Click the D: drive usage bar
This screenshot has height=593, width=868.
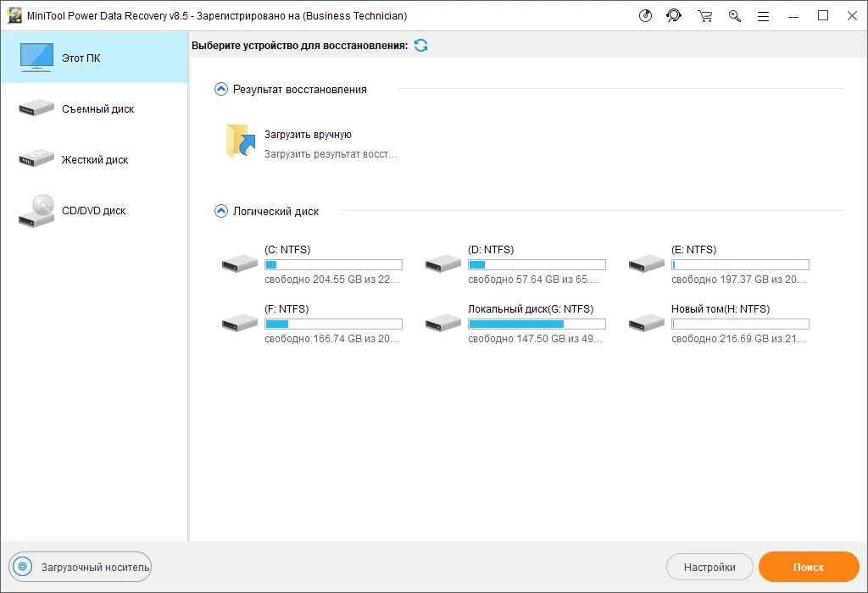coord(537,264)
